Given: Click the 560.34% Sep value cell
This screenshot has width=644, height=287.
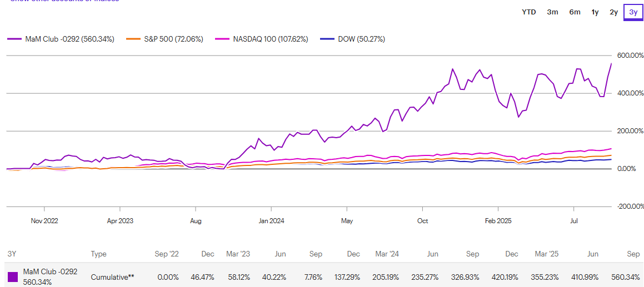Looking at the screenshot, I should tap(626, 276).
